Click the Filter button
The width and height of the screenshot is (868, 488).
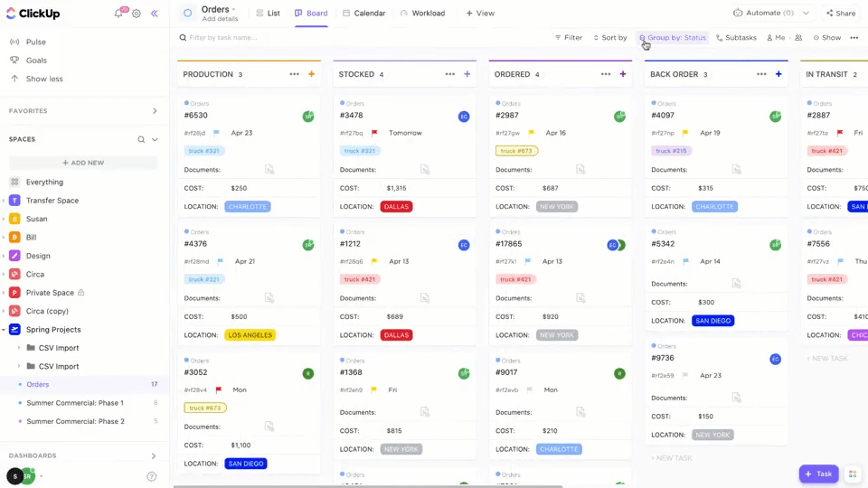click(569, 38)
